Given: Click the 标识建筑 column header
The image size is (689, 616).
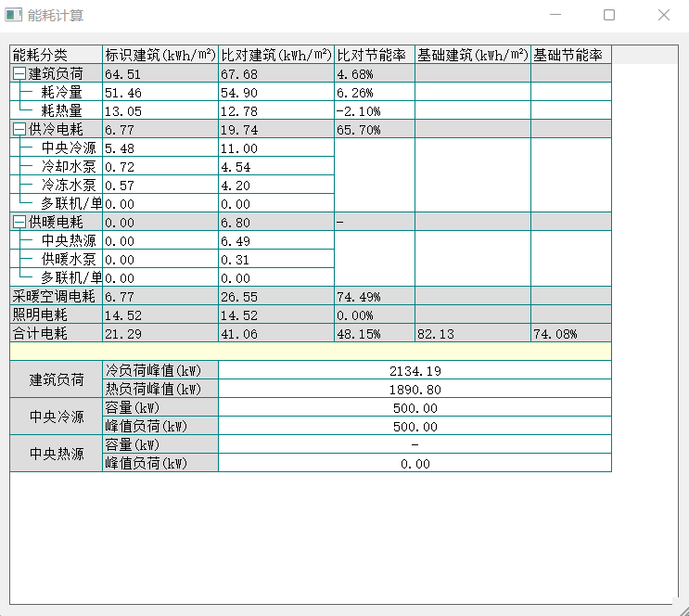Looking at the screenshot, I should 159,56.
